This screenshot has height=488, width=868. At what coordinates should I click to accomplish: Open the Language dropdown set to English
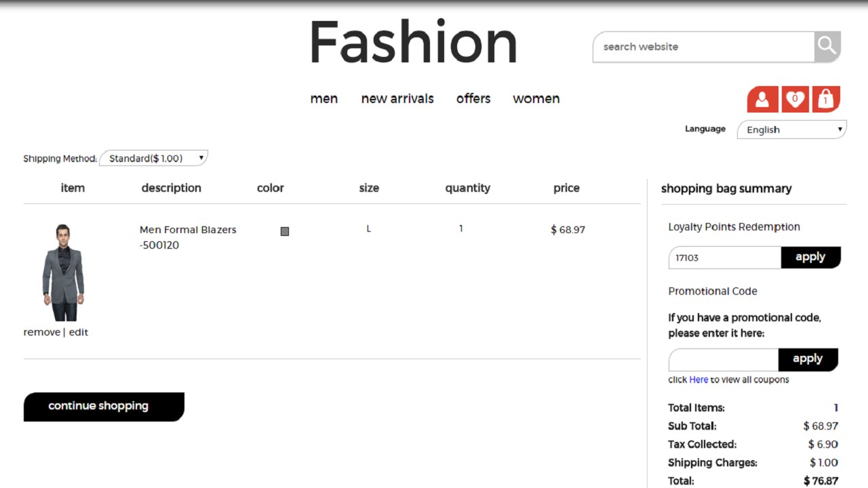pos(792,129)
